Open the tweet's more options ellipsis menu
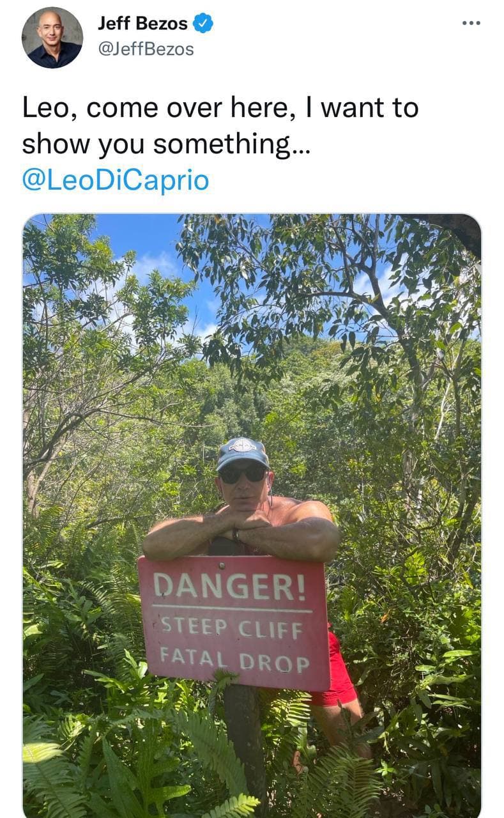The height and width of the screenshot is (818, 504). tap(471, 23)
